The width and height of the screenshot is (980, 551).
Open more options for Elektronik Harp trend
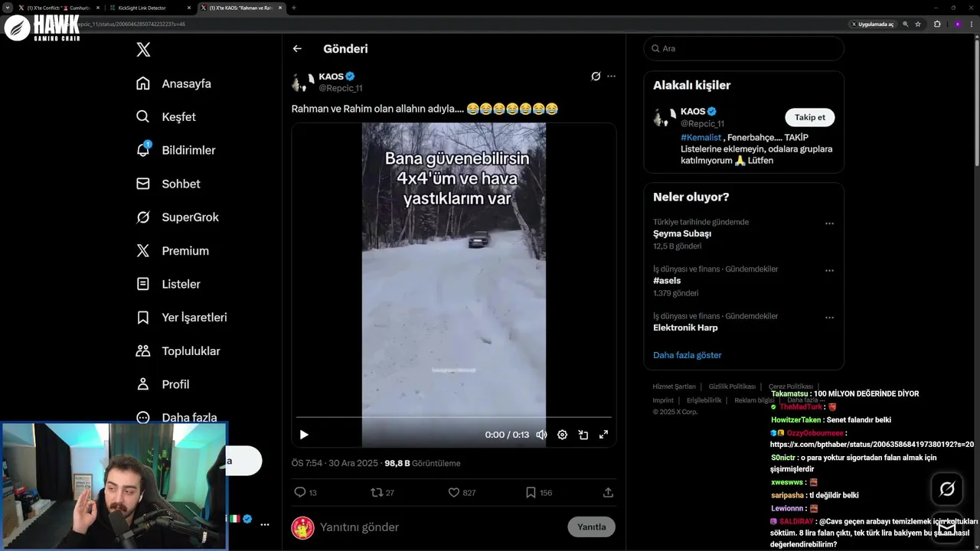point(829,318)
